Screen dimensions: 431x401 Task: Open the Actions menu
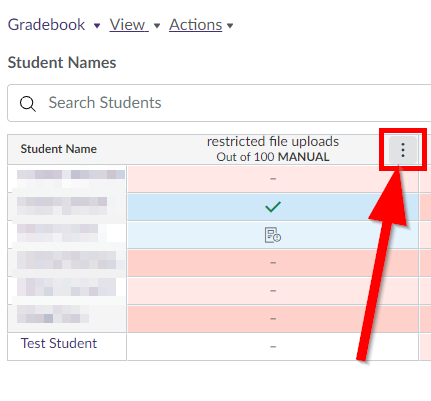point(195,25)
